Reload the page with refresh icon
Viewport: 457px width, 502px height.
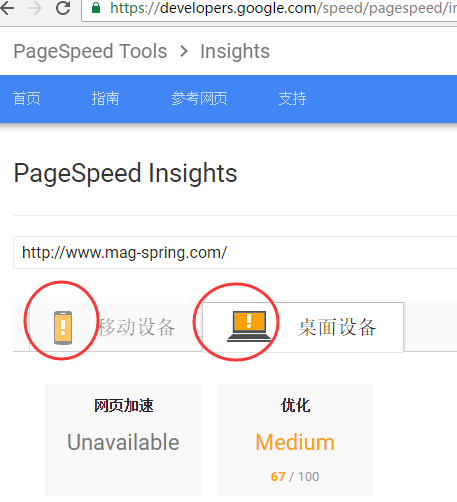point(63,8)
